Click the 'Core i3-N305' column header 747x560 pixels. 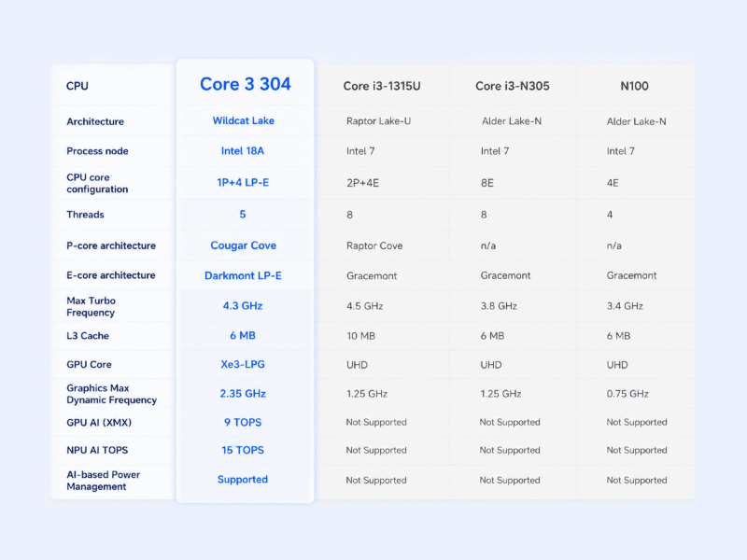tap(512, 86)
